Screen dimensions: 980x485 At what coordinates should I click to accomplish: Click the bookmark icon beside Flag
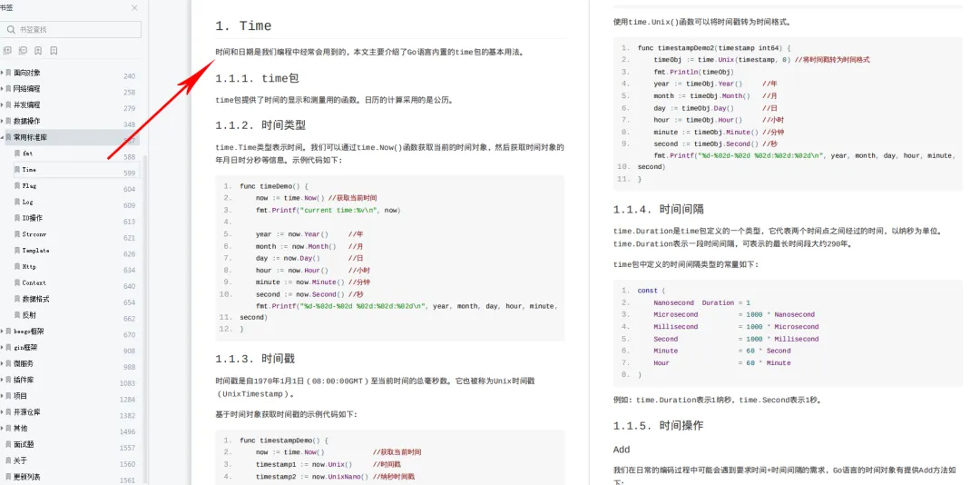click(17, 186)
